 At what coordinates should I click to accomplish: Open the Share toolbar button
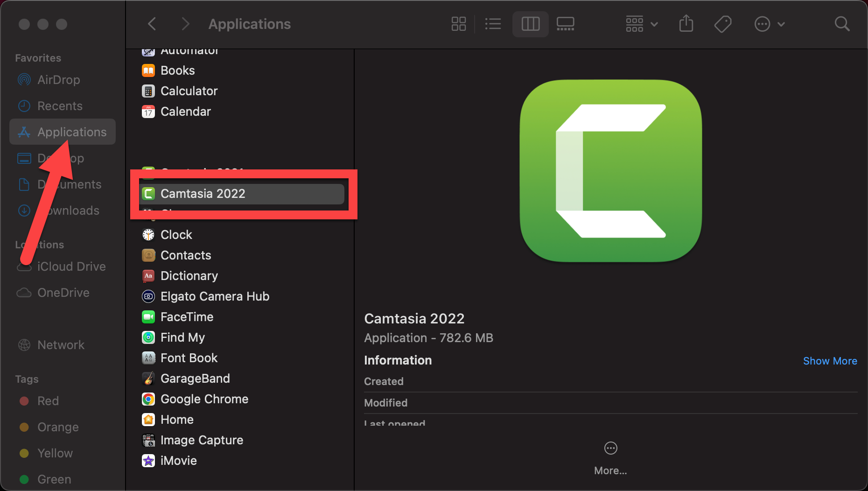[x=686, y=24]
